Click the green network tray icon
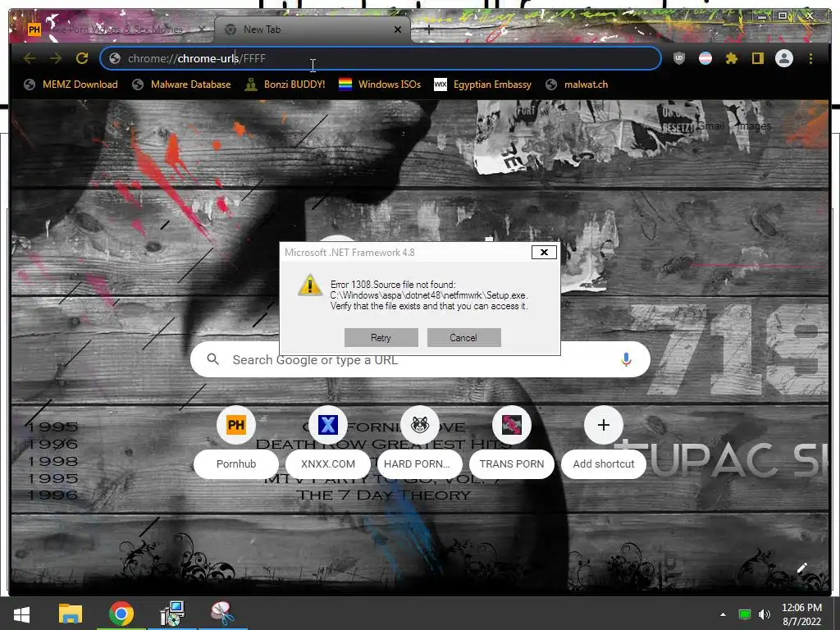Screen dimensions: 840x630 [x=744, y=614]
